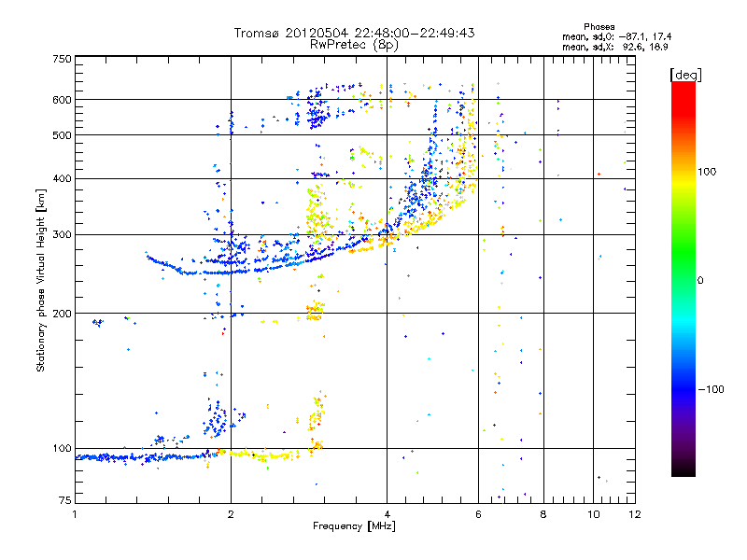This screenshot has height=560, width=747.
Task: Click the y-axis label '500'
Action: [62, 135]
